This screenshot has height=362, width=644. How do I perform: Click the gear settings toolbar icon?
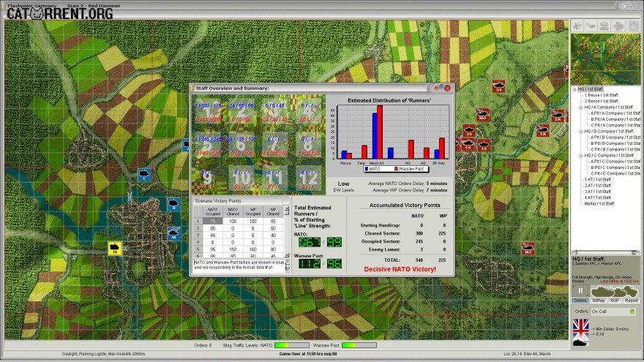tap(632, 26)
